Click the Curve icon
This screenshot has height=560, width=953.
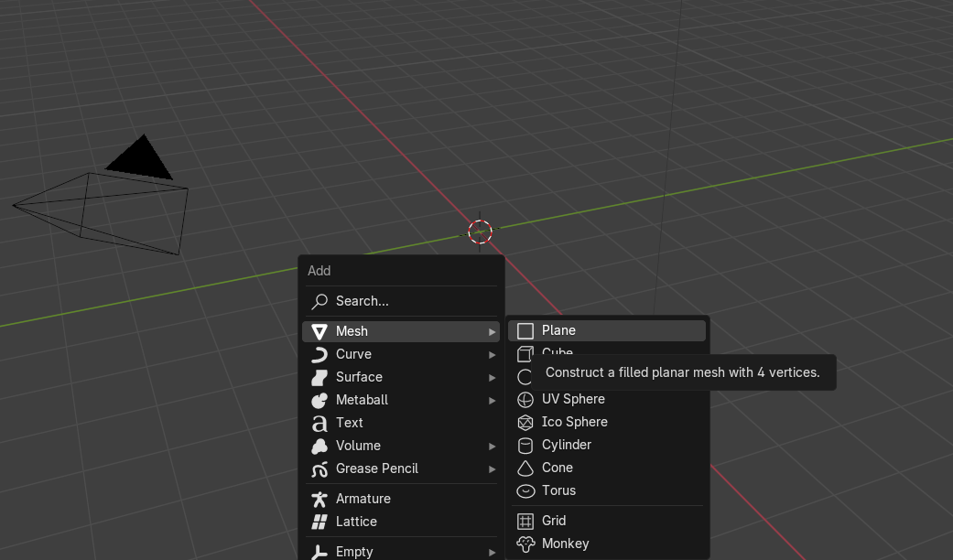click(319, 355)
